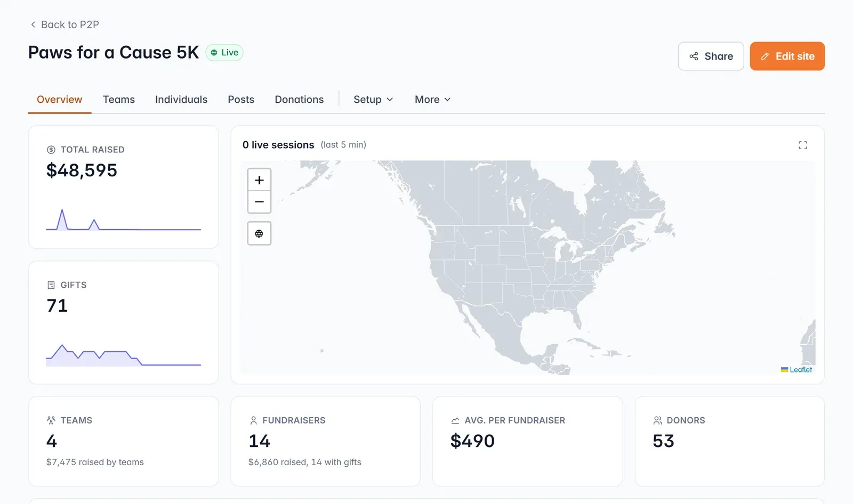The width and height of the screenshot is (853, 504).
Task: Click the Edit site button
Action: point(787,56)
